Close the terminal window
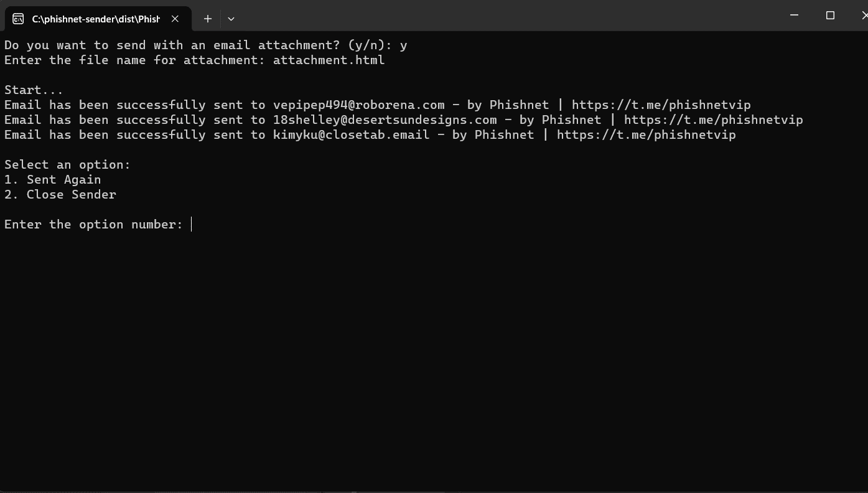868x493 pixels. pyautogui.click(x=862, y=16)
